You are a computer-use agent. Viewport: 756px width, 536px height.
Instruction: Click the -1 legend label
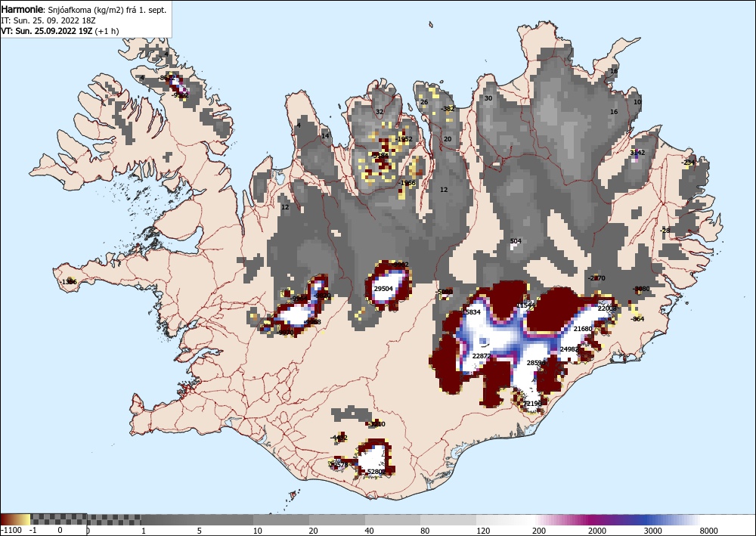coord(33,531)
